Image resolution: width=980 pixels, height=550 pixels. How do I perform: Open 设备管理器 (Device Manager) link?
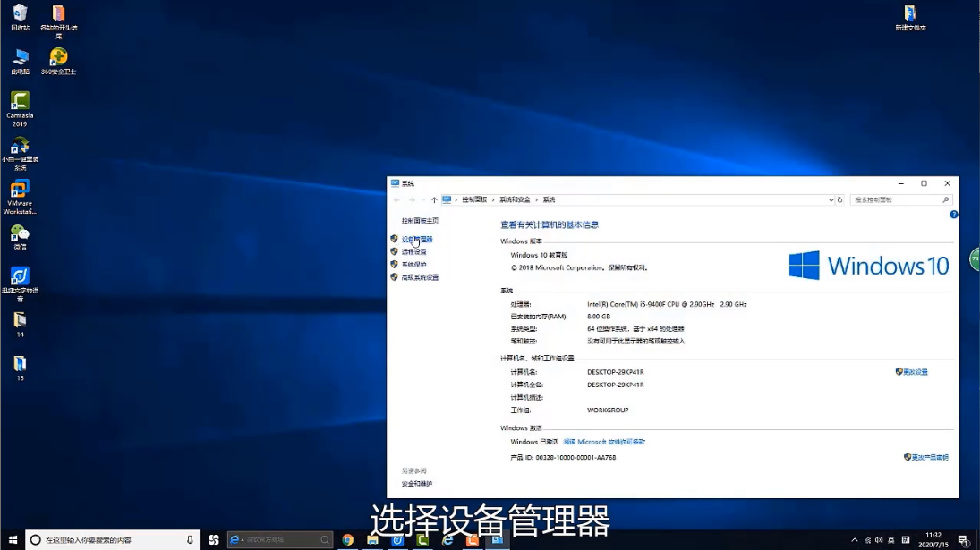click(x=417, y=240)
